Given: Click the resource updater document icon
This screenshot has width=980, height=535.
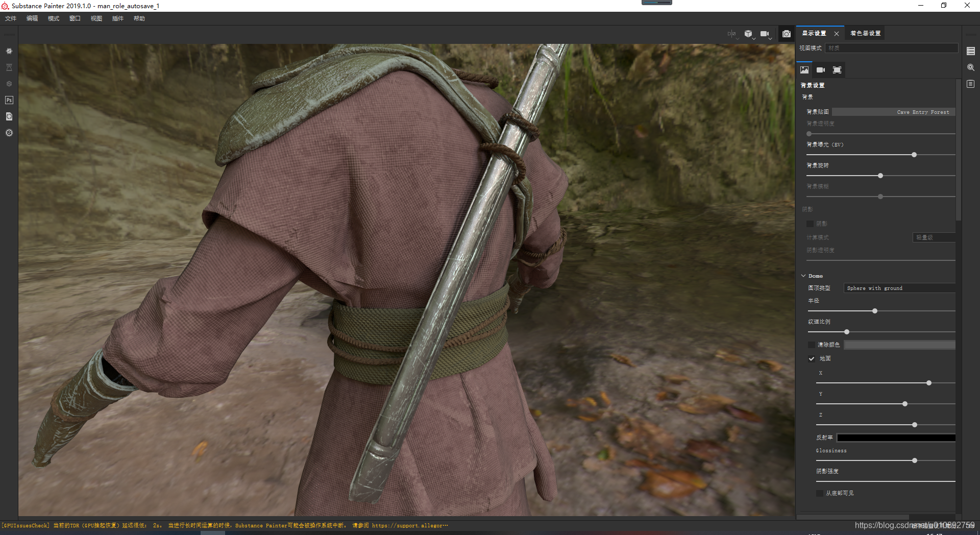Looking at the screenshot, I should (9, 116).
